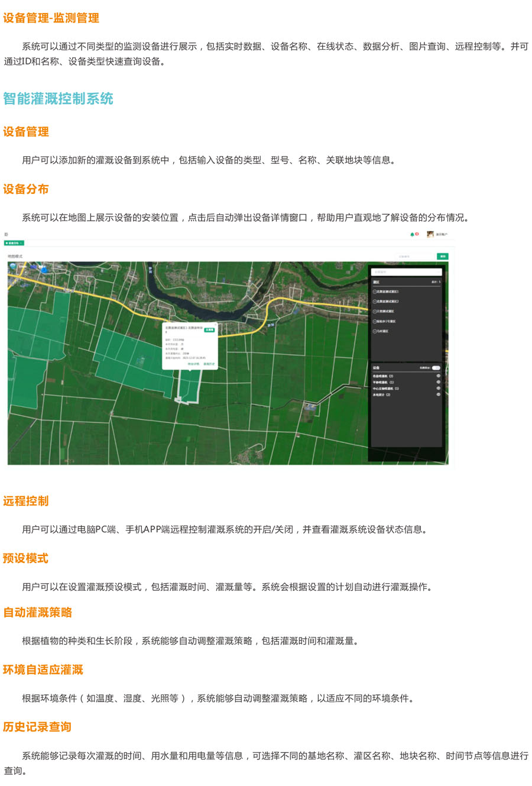Toggle visibility of 中心支轴喷灌机
This screenshot has width=532, height=786.
click(x=438, y=389)
